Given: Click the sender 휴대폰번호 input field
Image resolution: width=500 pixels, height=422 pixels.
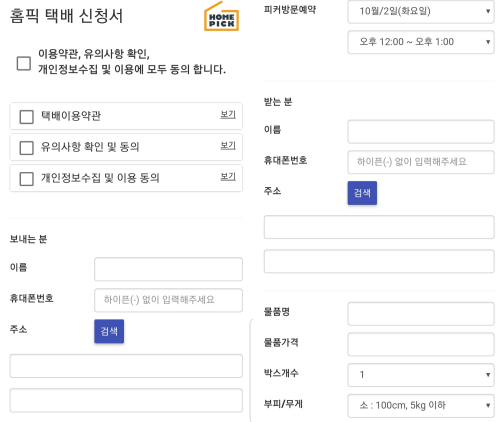Looking at the screenshot, I should click(168, 300).
